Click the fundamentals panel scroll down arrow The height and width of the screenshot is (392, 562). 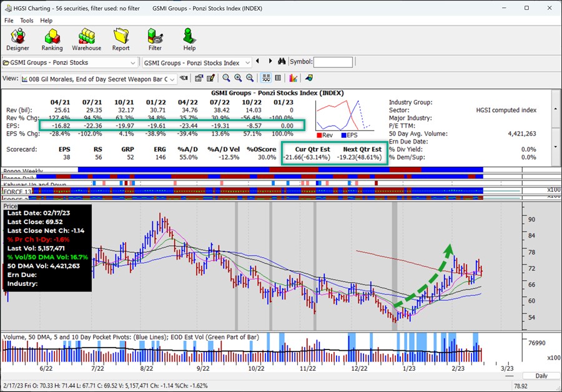556,147
